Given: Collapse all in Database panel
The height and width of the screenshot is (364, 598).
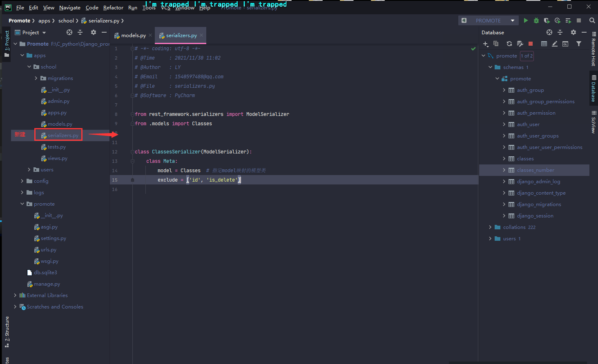Looking at the screenshot, I should (560, 32).
